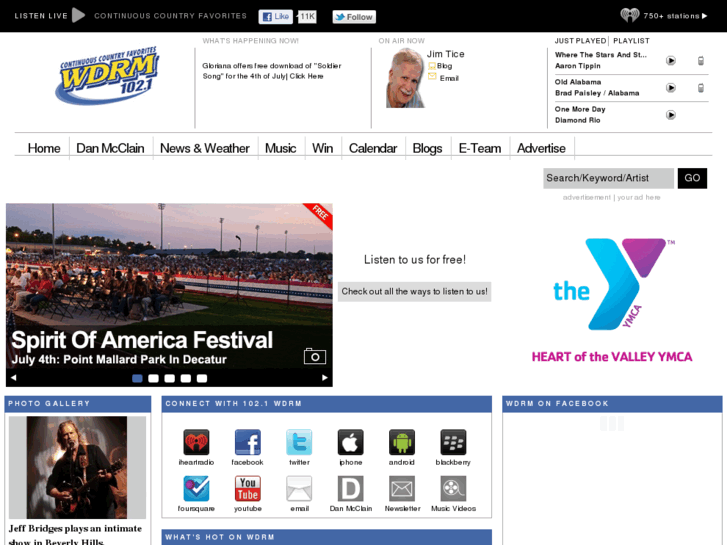Viewport: 727px width, 545px height.
Task: Go to previous slide arrow
Action: pos(13,378)
